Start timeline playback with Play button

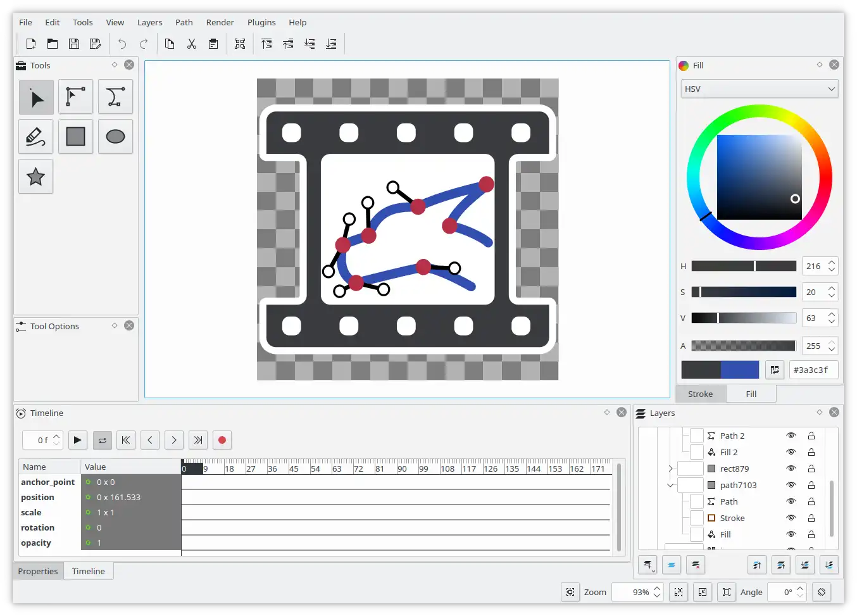click(77, 440)
